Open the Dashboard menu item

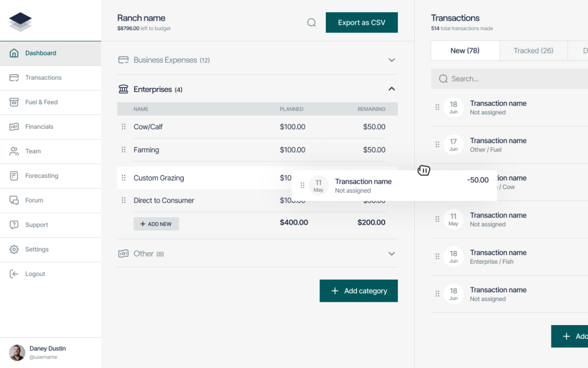[x=50, y=53]
